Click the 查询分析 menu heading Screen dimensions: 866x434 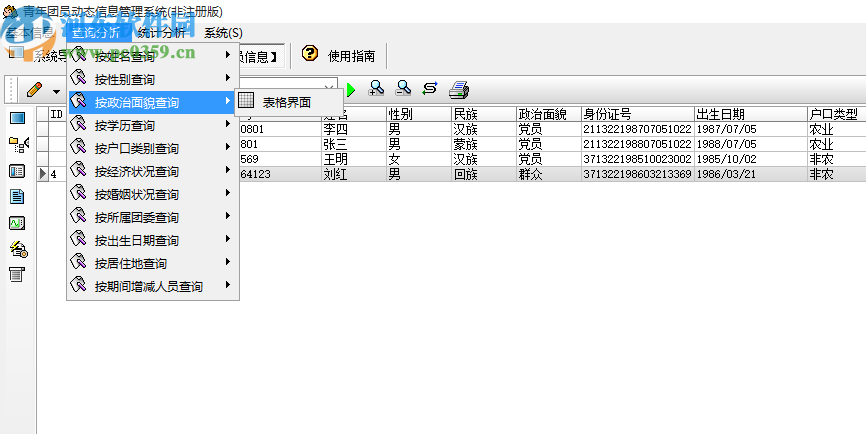click(x=97, y=33)
